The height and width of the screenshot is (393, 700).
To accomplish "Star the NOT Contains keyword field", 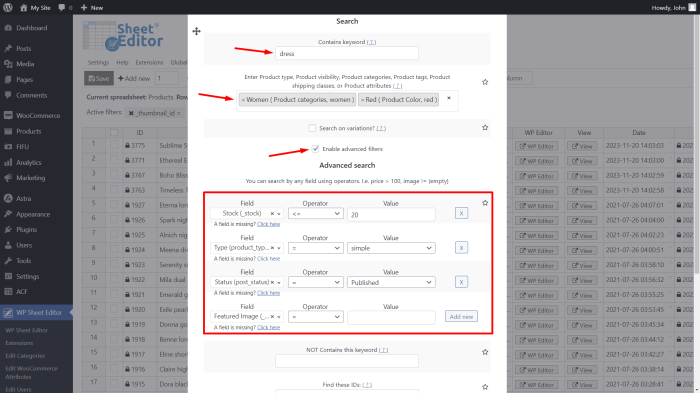I will pos(485,352).
